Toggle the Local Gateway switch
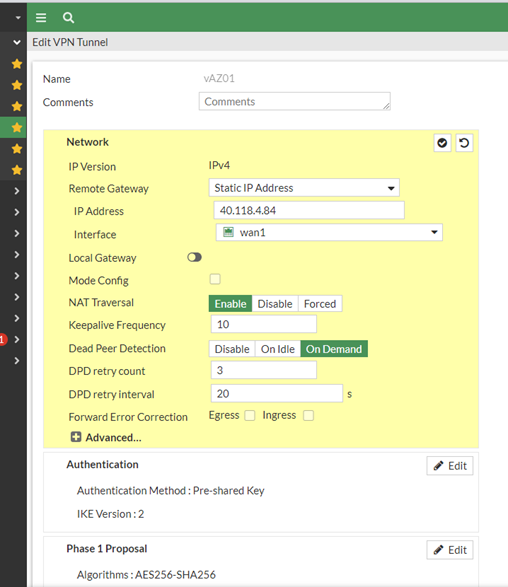 pos(194,258)
